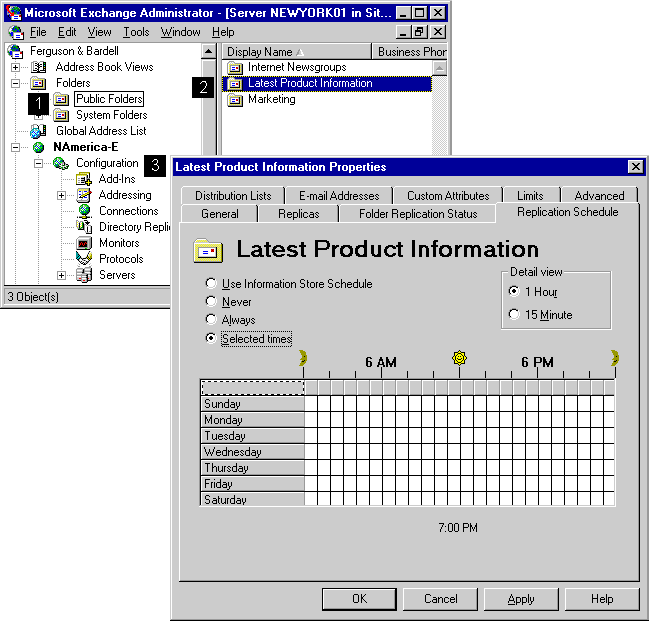Viewport: 649px width, 621px height.
Task: Click the Folders icon in the tree
Action: 38,83
